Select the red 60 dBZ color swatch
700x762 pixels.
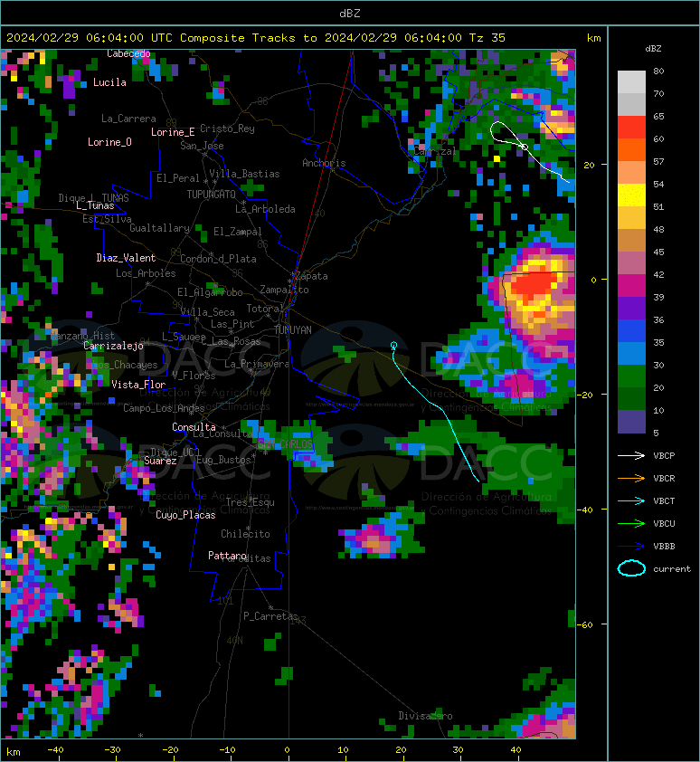pyautogui.click(x=631, y=128)
